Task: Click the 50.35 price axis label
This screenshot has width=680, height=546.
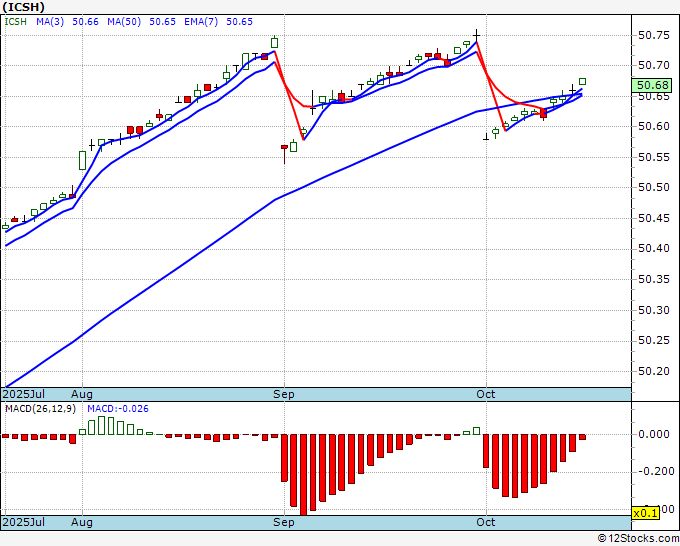Action: coord(654,279)
